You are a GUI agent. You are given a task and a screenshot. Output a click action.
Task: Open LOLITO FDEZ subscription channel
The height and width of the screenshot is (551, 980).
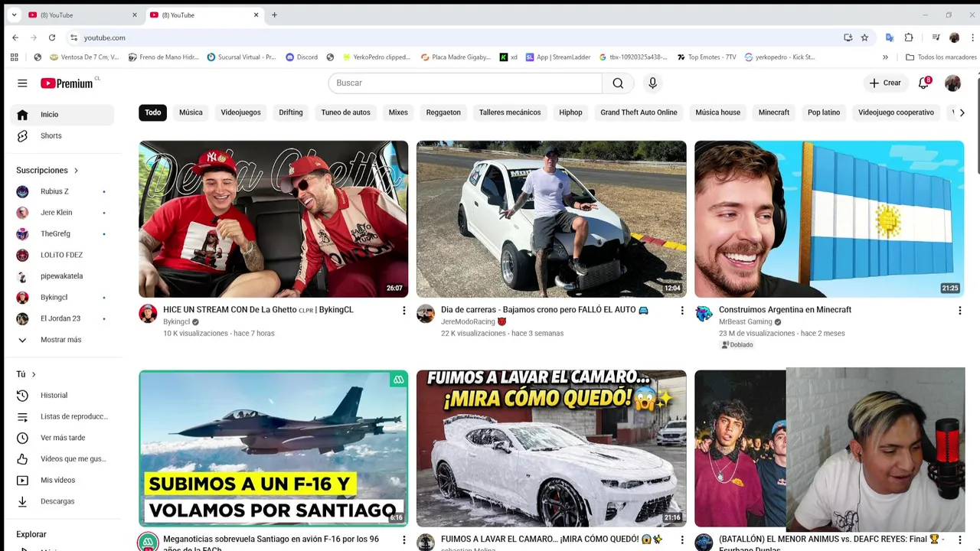point(62,255)
